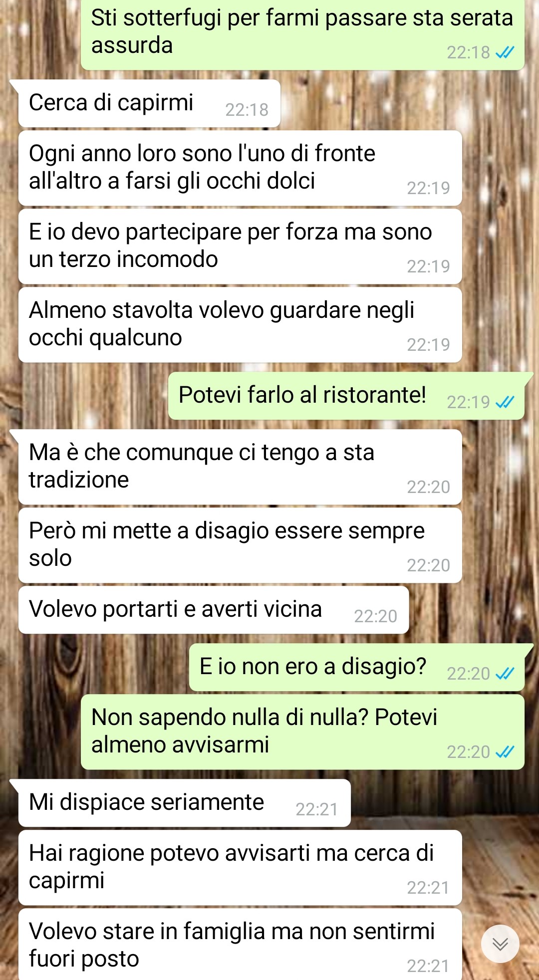Tap the 22:21 timestamp on 'Mi dispiace seriamente'

pos(317,809)
